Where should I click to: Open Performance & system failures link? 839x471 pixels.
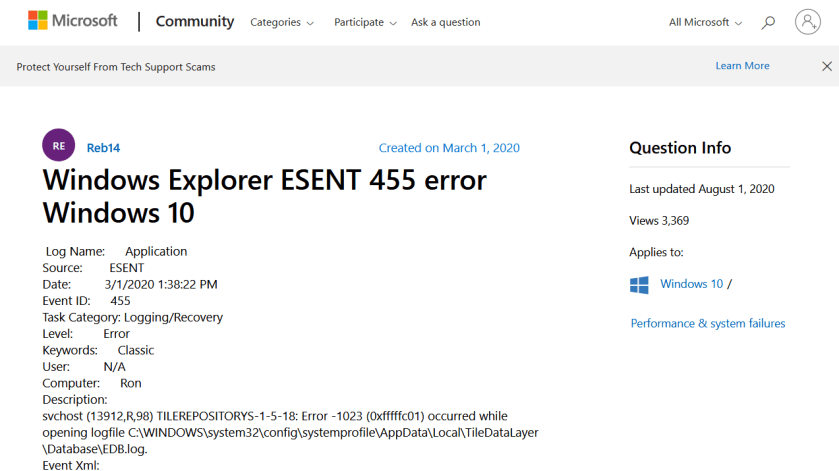pyautogui.click(x=707, y=323)
